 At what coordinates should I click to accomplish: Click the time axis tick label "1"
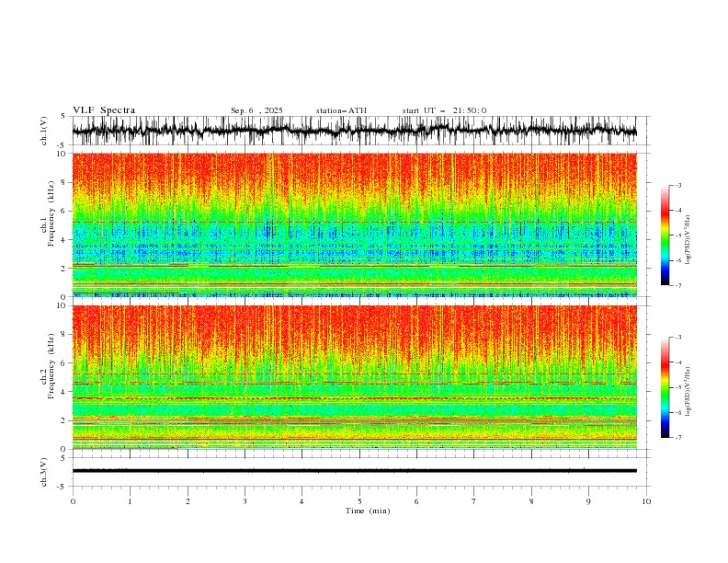pos(130,501)
